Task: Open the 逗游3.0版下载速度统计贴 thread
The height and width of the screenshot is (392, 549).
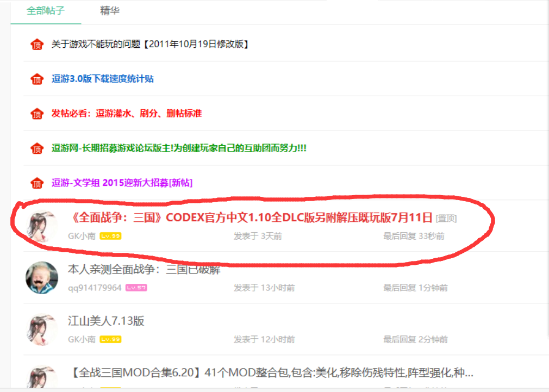Action: tap(103, 79)
